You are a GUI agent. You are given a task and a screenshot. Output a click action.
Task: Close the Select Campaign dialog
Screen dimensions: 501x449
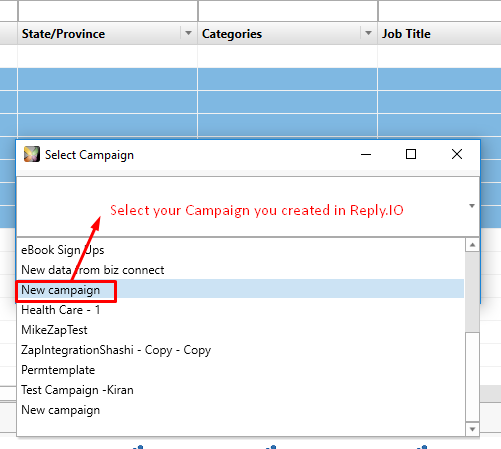457,154
